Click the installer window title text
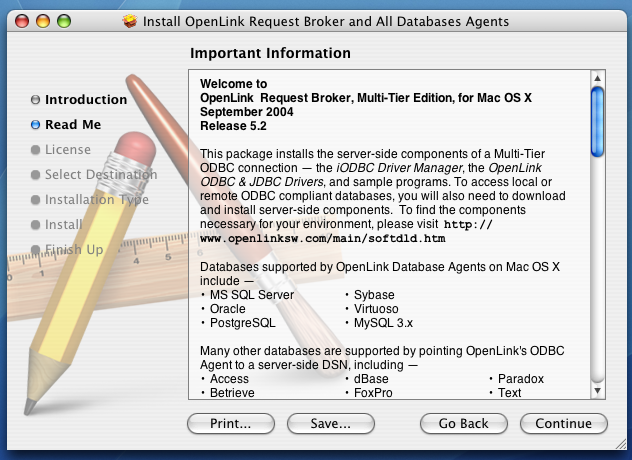This screenshot has width=632, height=460. (x=326, y=21)
